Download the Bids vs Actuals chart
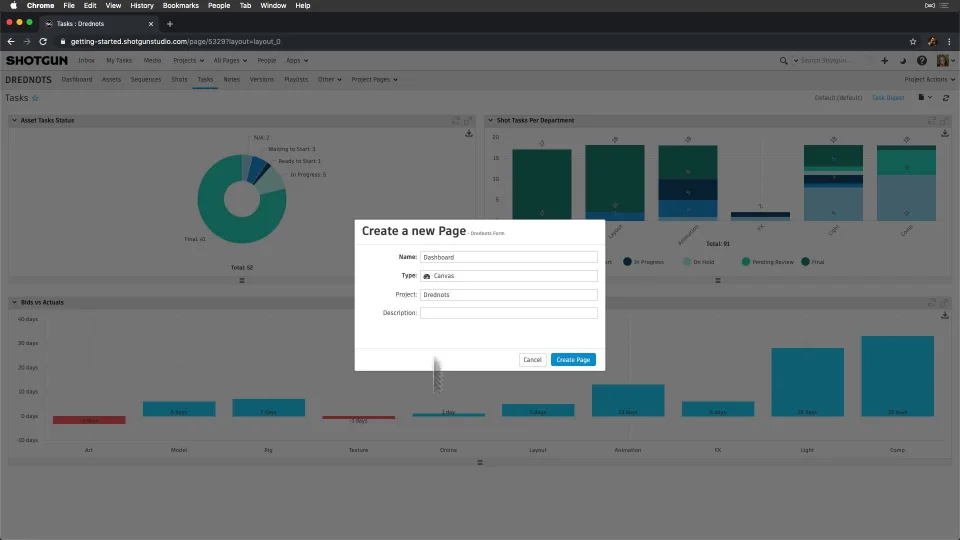Screen dimensions: 960x540 (x=945, y=315)
